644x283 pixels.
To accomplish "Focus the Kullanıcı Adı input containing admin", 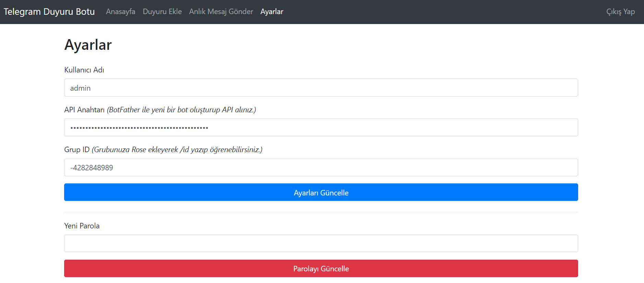I will (x=321, y=88).
